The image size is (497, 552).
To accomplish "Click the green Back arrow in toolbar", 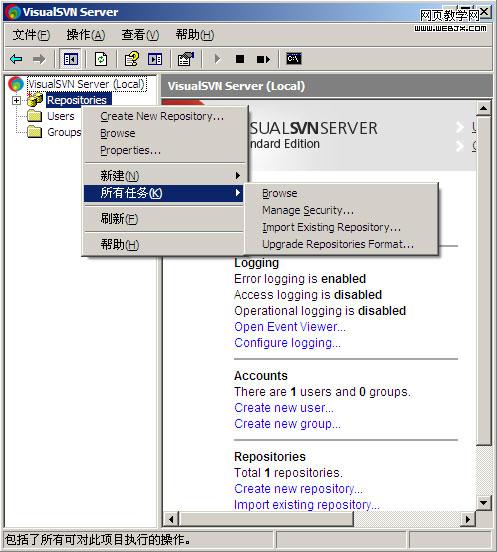I will coord(16,59).
